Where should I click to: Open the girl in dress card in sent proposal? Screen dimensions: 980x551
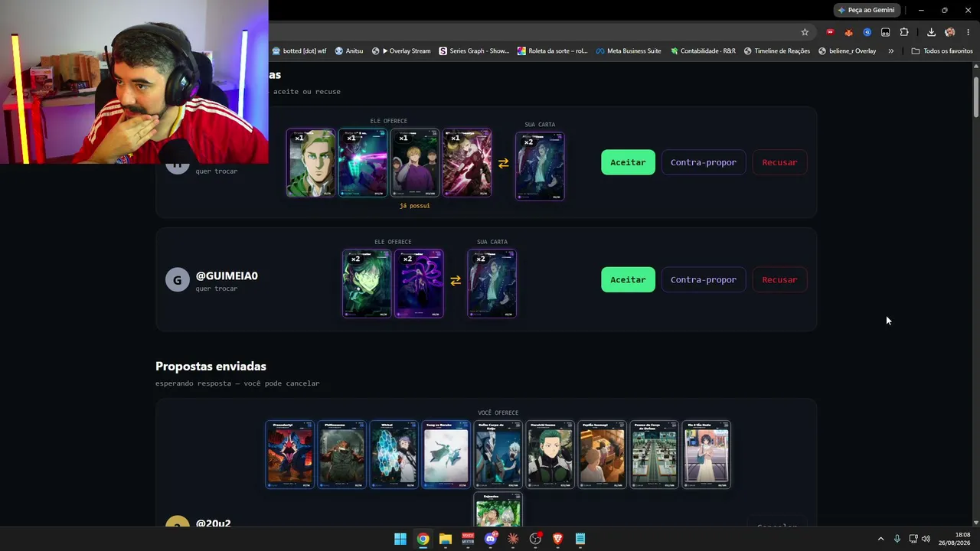point(706,454)
